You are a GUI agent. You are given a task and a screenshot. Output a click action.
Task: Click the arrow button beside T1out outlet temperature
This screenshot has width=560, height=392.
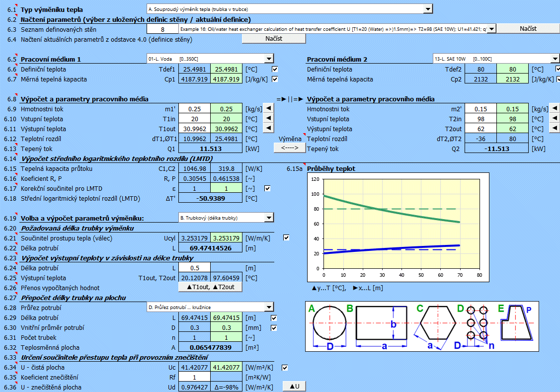(x=268, y=128)
